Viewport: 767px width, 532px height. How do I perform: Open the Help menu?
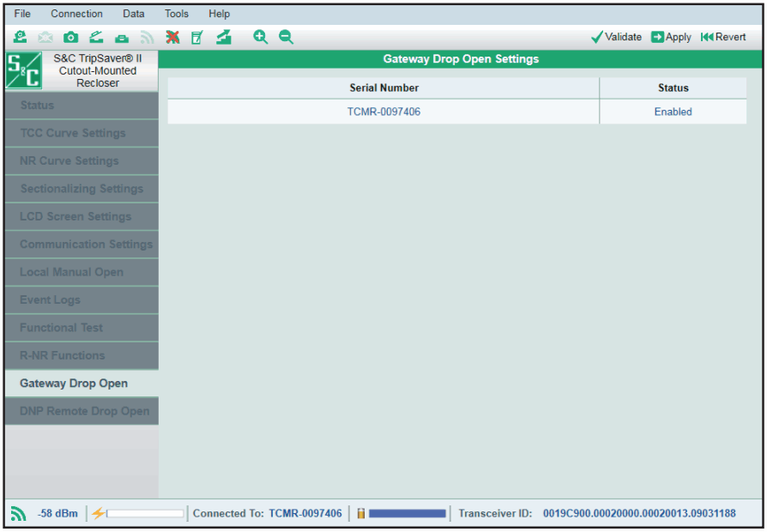(219, 14)
